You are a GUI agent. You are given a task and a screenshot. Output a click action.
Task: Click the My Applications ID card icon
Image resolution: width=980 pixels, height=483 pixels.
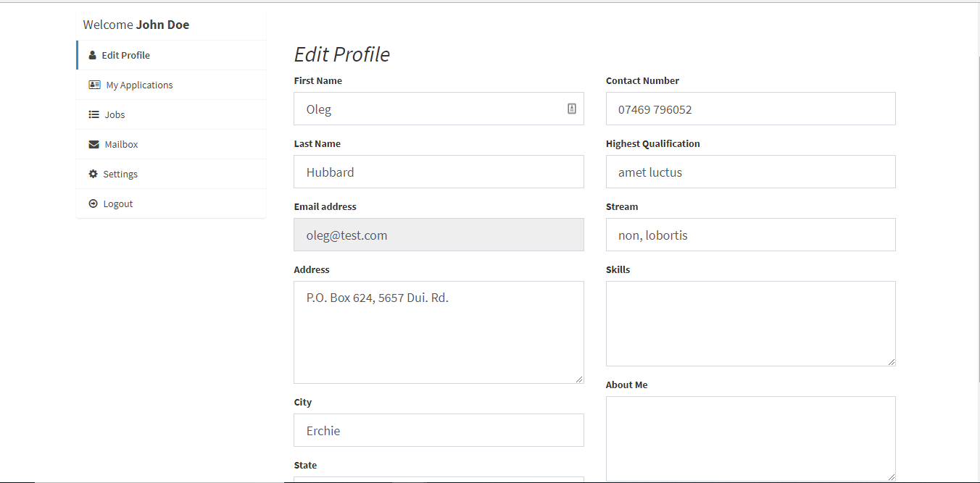point(94,85)
